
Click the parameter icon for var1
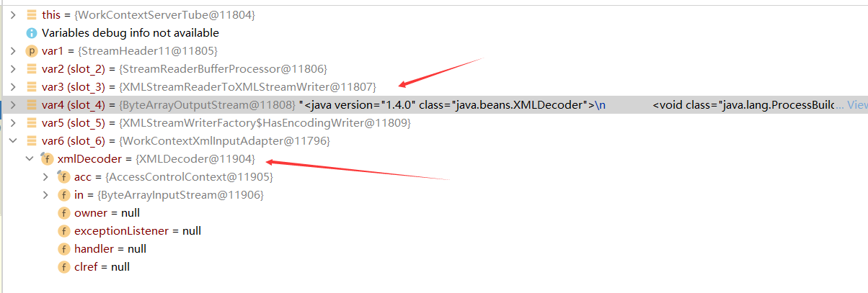(x=31, y=50)
